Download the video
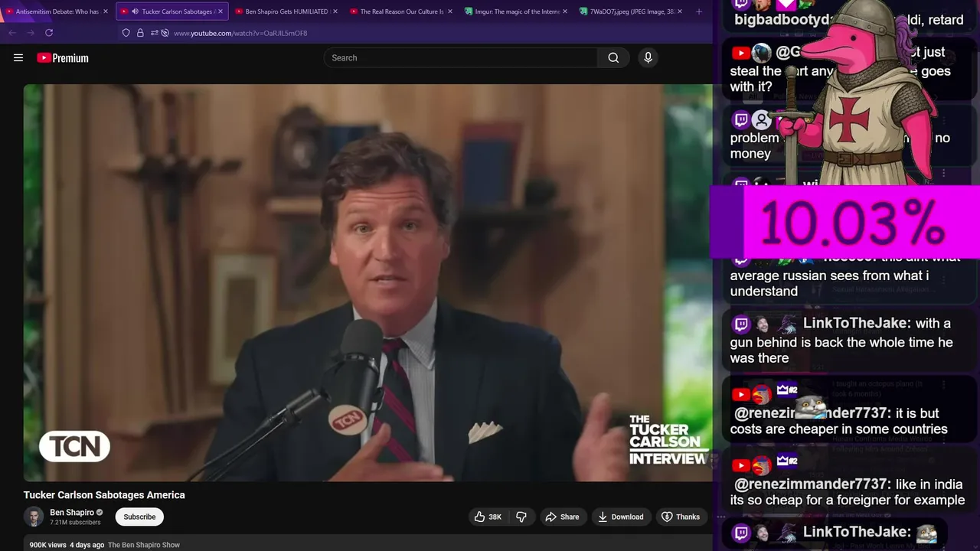Screen dimensions: 980x551 [x=621, y=517]
